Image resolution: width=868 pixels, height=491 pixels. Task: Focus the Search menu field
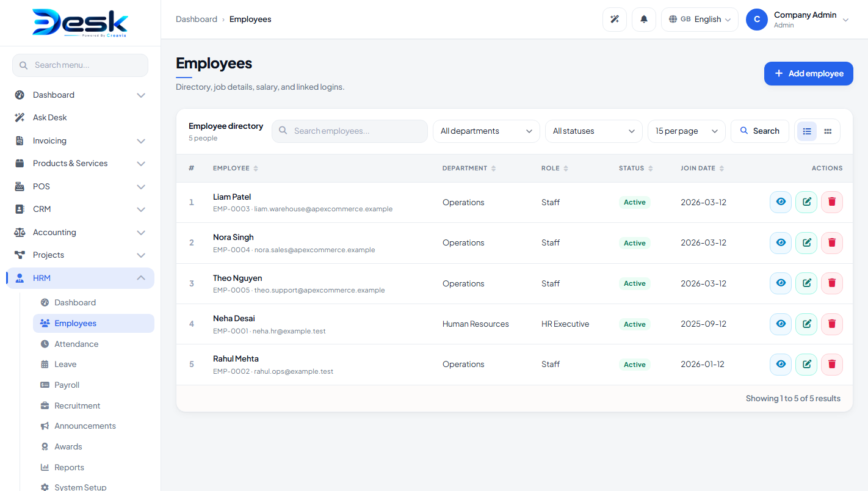(x=80, y=65)
